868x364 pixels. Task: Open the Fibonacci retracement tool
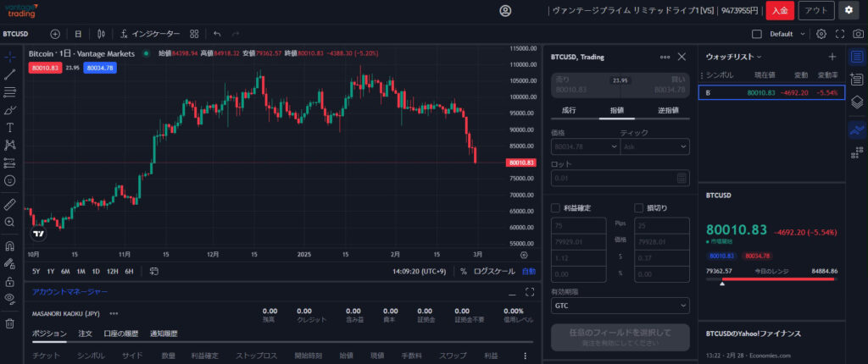[9, 92]
